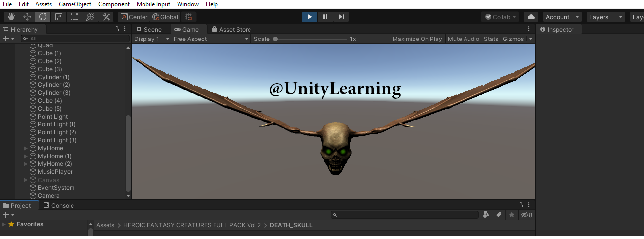
Task: Toggle Maximize On Play
Action: [417, 39]
